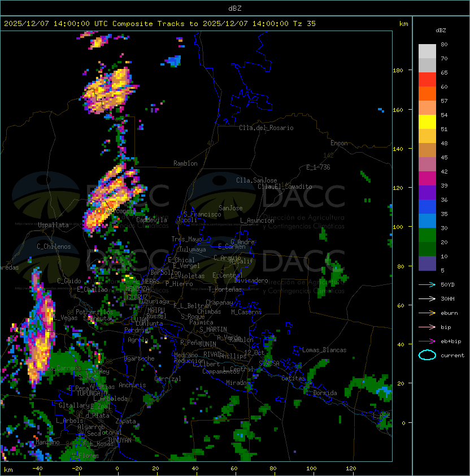This screenshot has width=470, height=476.
Task: Click the Encon place label
Action: point(339,143)
